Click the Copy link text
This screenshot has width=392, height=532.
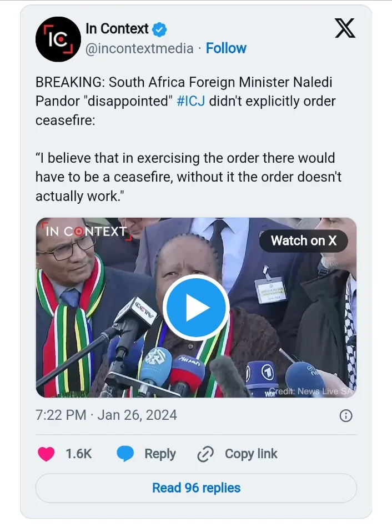click(251, 454)
